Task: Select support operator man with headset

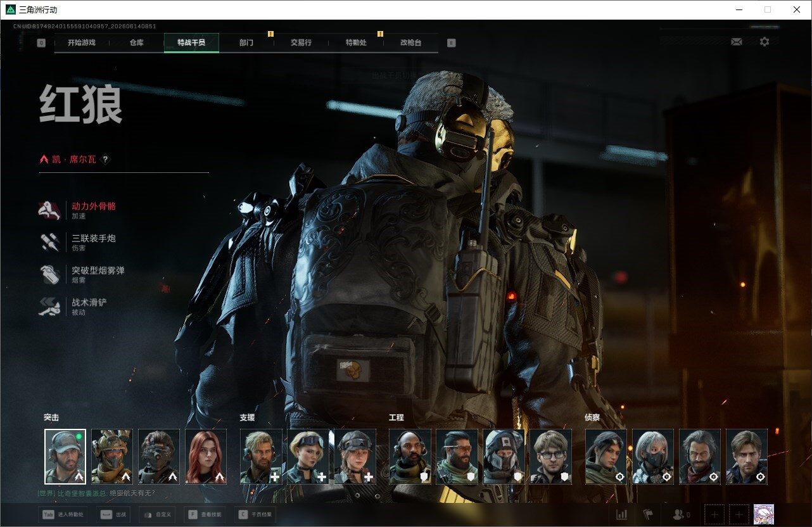Action: (x=261, y=457)
